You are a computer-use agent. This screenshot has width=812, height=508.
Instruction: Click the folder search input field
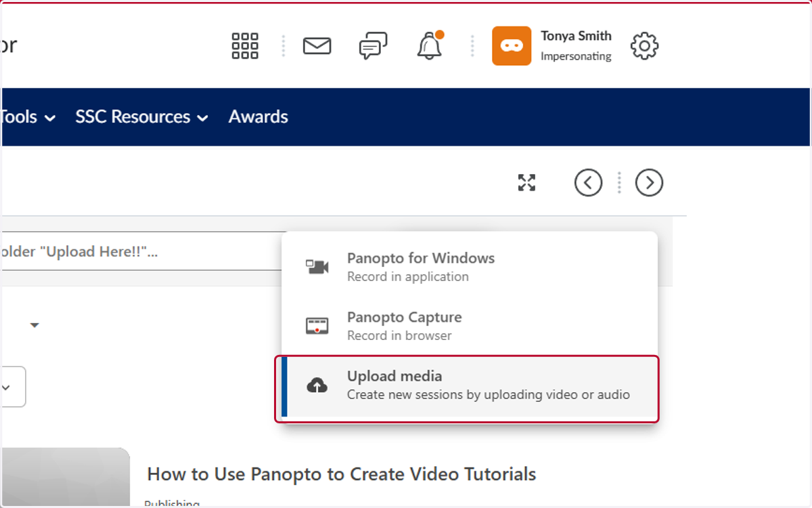[x=141, y=252]
